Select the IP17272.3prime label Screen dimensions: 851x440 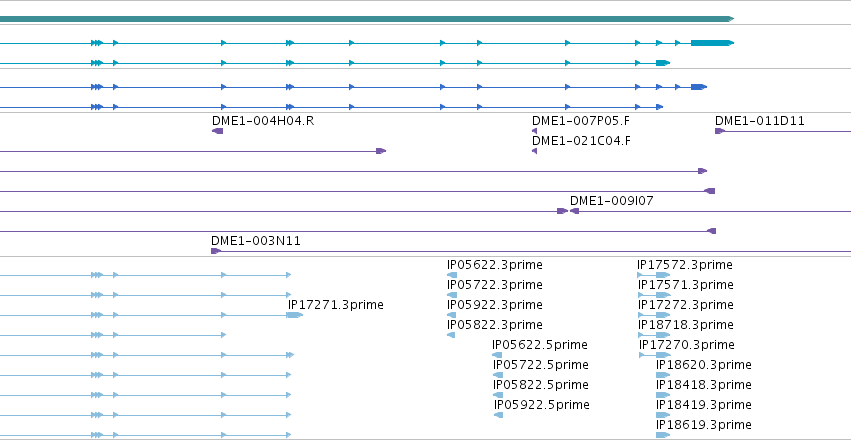[x=685, y=305]
